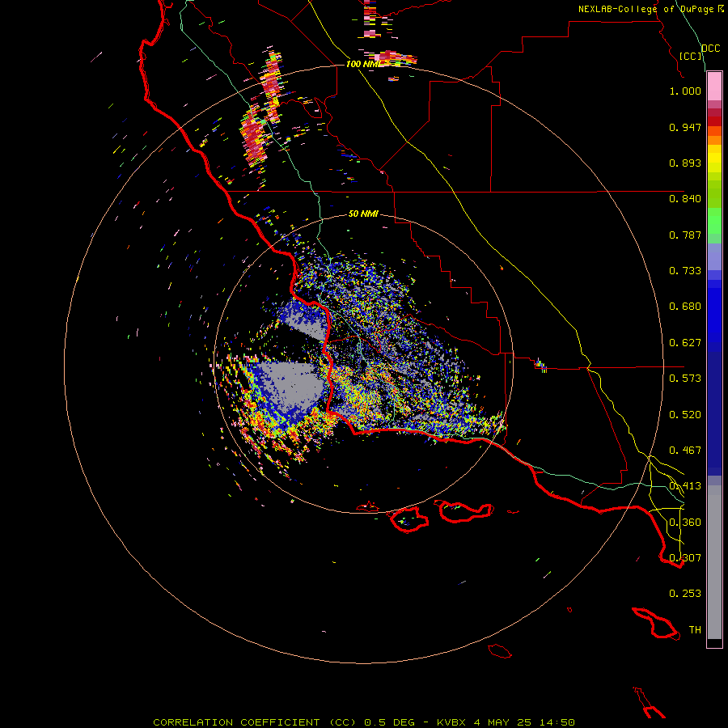Click the 0.840 scale value
Viewport: 728px width, 728px height.
(x=685, y=199)
